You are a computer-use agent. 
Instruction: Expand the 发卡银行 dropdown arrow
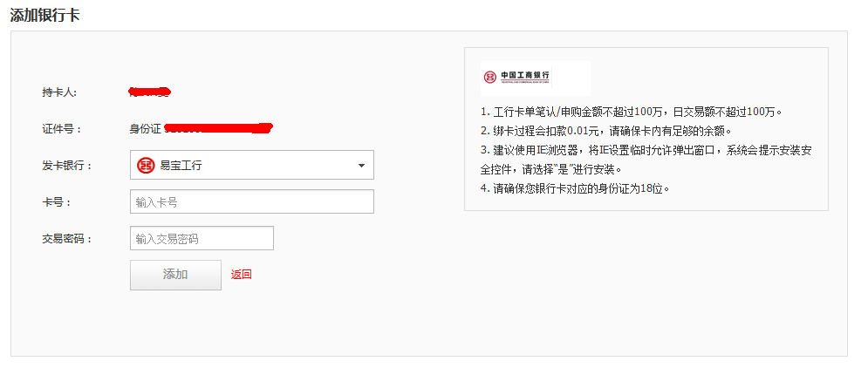point(361,165)
